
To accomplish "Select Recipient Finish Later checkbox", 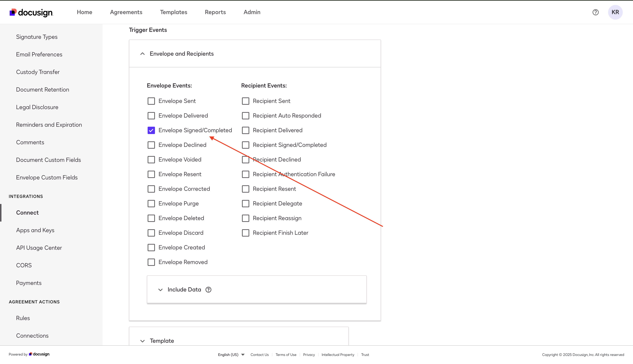I will point(245,233).
